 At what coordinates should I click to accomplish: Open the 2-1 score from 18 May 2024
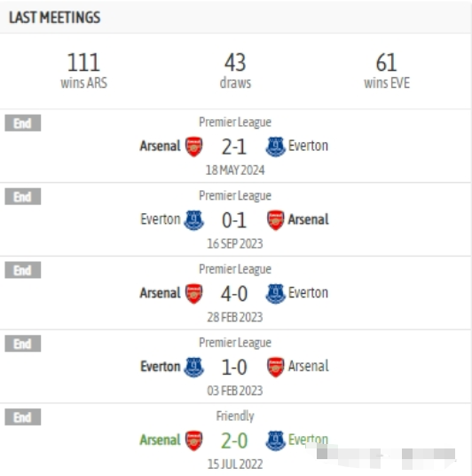tap(234, 147)
